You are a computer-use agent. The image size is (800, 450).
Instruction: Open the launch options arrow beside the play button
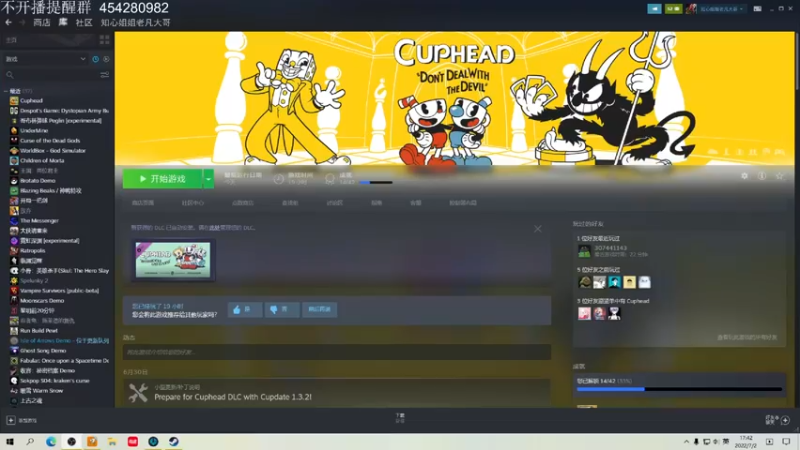(209, 179)
